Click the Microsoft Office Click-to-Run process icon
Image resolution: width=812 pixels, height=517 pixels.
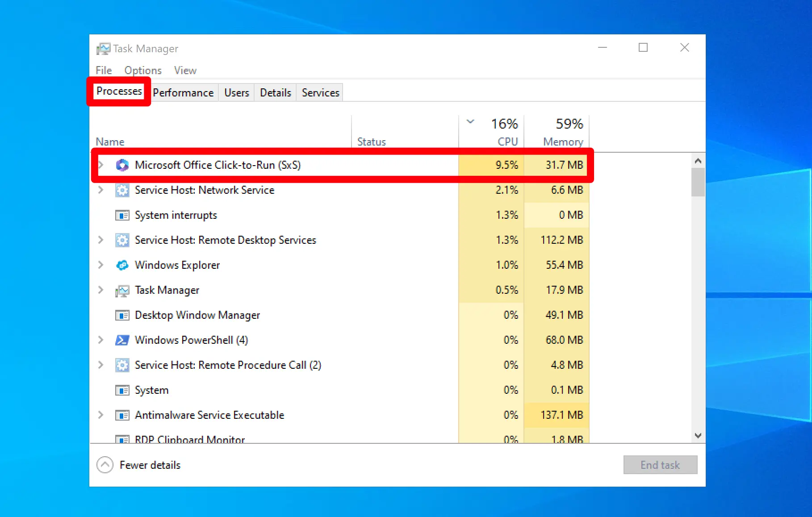(x=122, y=165)
